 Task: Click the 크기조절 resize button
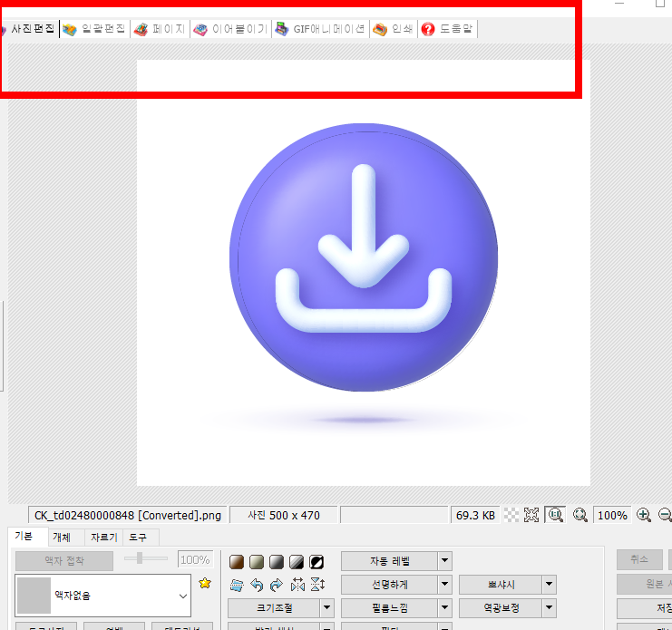[x=274, y=607]
